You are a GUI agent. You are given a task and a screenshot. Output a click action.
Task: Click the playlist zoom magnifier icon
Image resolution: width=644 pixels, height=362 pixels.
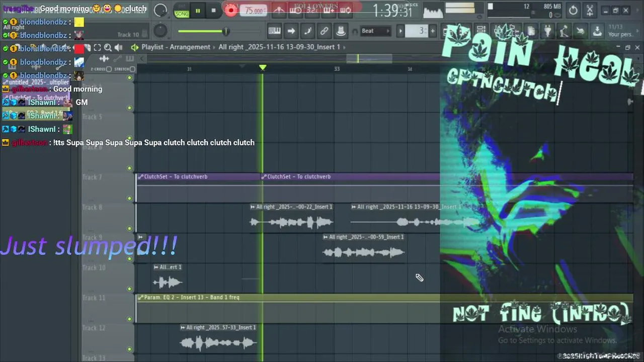108,47
